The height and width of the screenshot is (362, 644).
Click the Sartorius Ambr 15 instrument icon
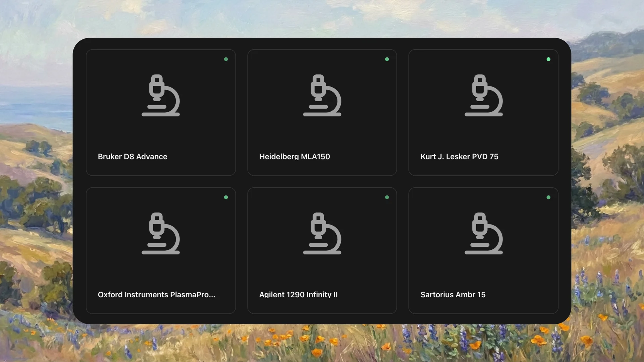coord(483,234)
